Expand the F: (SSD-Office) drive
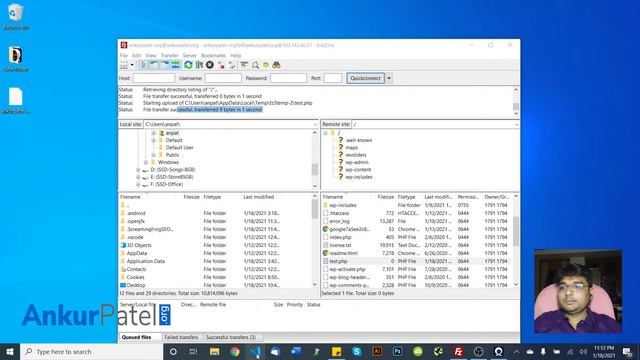This screenshot has height=360, width=640. (138, 184)
